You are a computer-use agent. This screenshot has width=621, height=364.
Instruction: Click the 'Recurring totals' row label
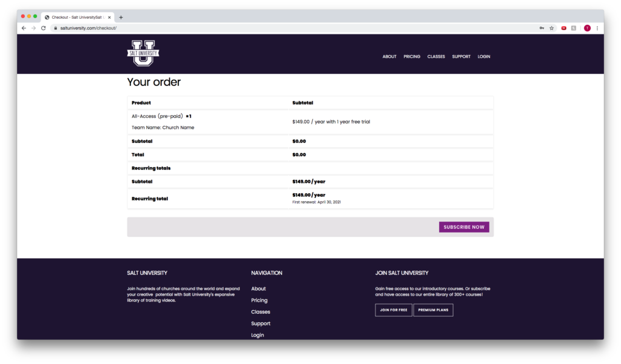(151, 168)
